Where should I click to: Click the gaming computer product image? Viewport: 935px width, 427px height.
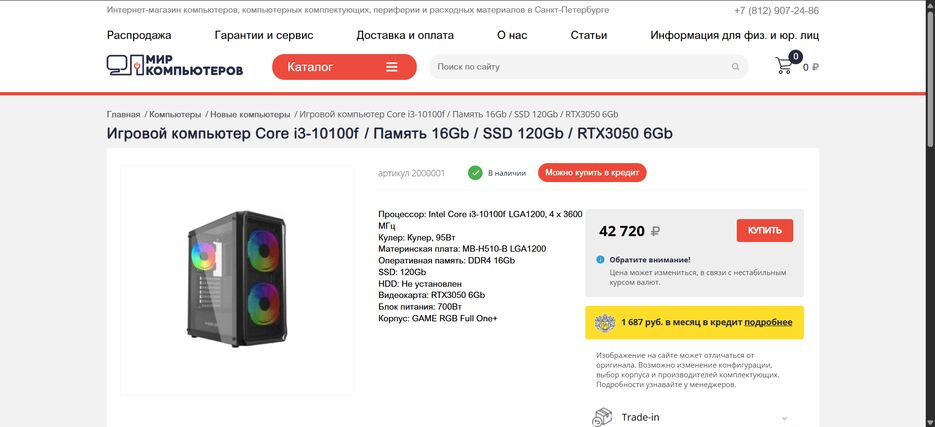tap(237, 280)
